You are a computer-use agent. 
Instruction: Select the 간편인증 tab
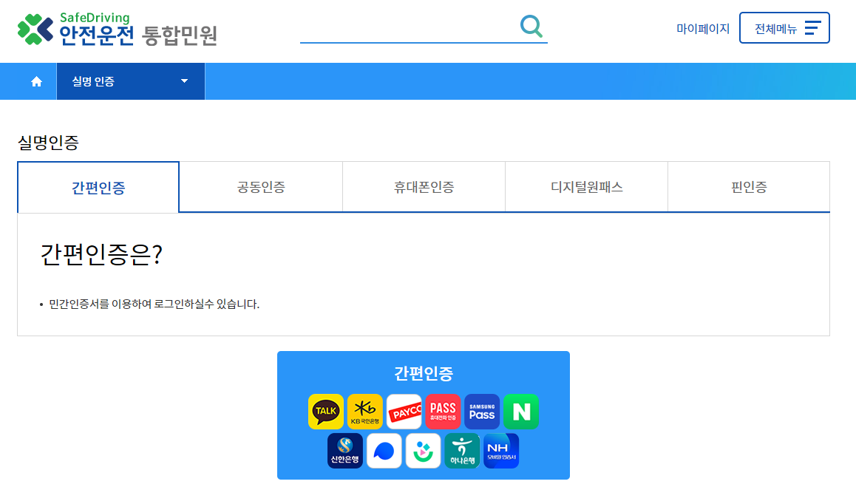click(x=98, y=187)
